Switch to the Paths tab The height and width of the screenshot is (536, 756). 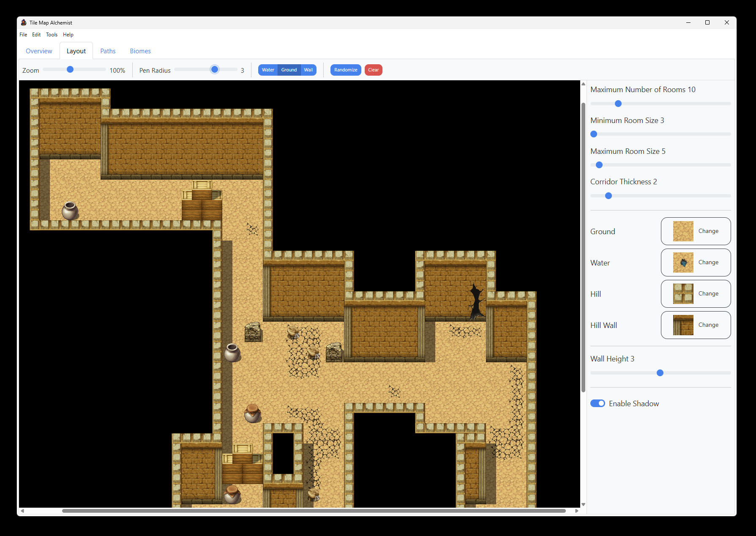coord(108,51)
